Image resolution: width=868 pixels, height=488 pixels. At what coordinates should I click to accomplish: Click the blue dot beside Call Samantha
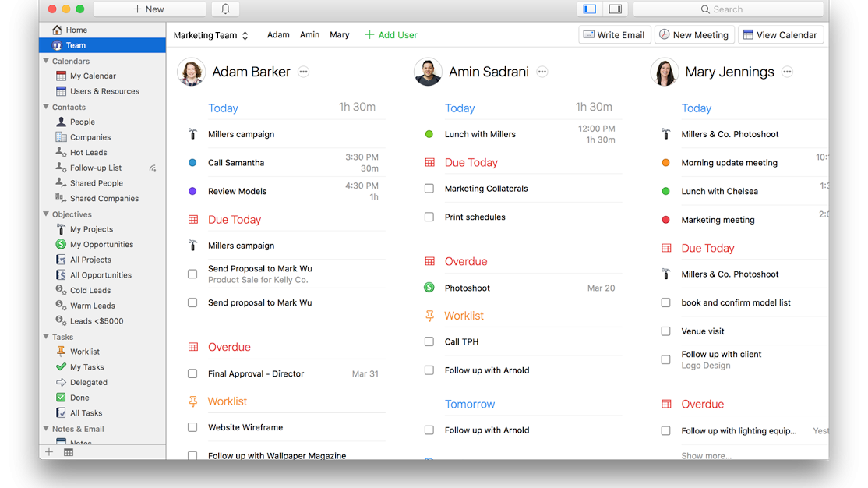tap(192, 163)
